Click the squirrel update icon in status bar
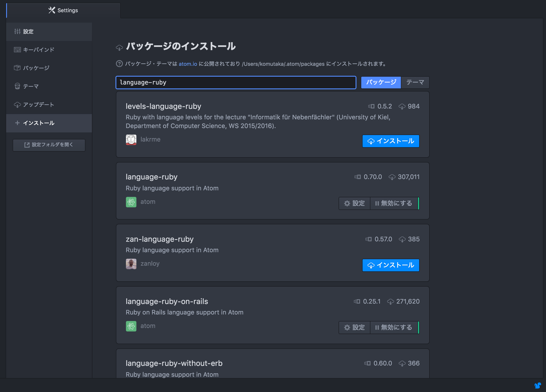Image resolution: width=546 pixels, height=392 pixels. (537, 385)
